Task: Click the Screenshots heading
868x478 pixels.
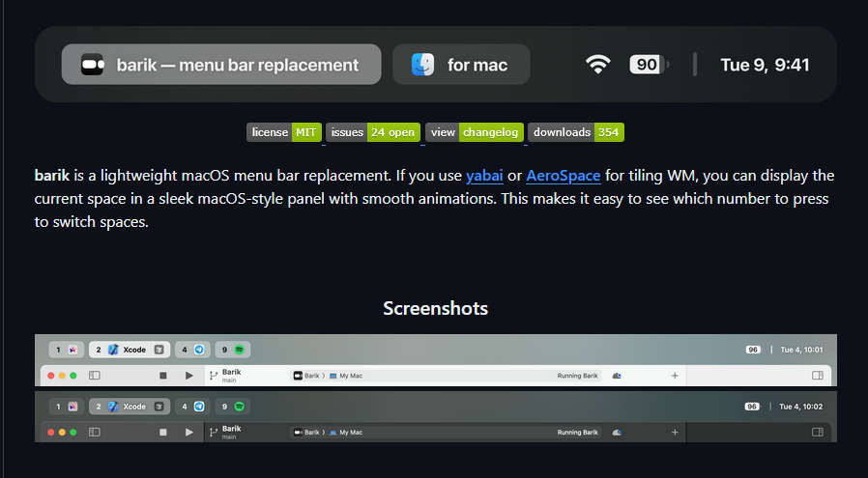Action: coord(435,308)
